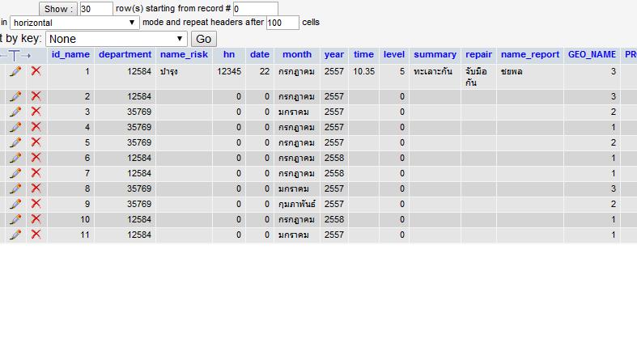Edit row with id_name 7
The image size is (637, 364).
15,173
